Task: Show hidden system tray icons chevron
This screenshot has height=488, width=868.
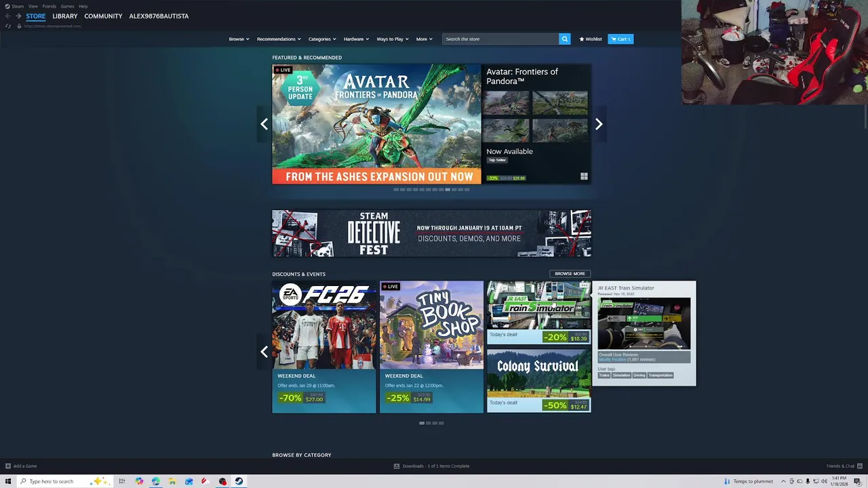Action: tap(783, 481)
